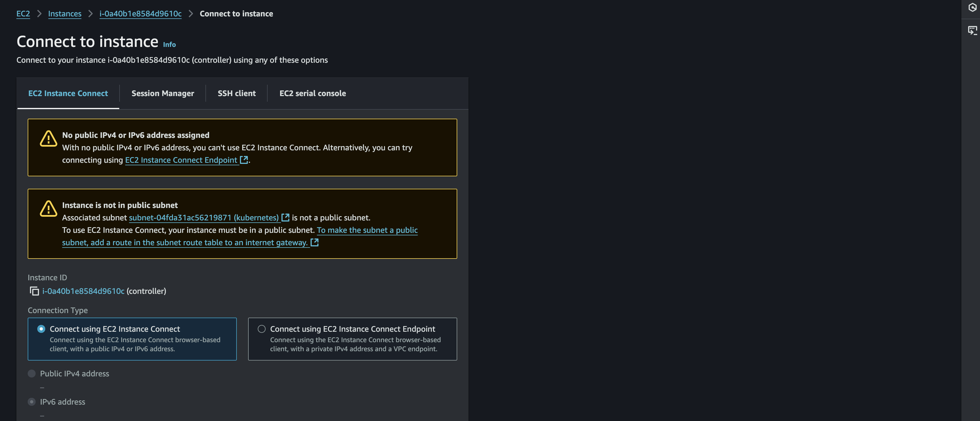The image size is (980, 421).
Task: Click the '(controller)' text after instance ID
Action: pyautogui.click(x=146, y=291)
